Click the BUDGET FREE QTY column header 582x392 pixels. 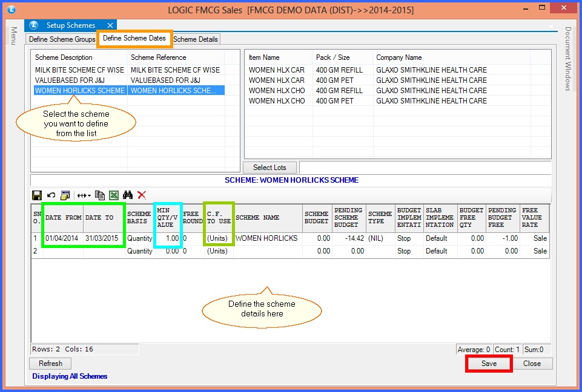tap(471, 217)
